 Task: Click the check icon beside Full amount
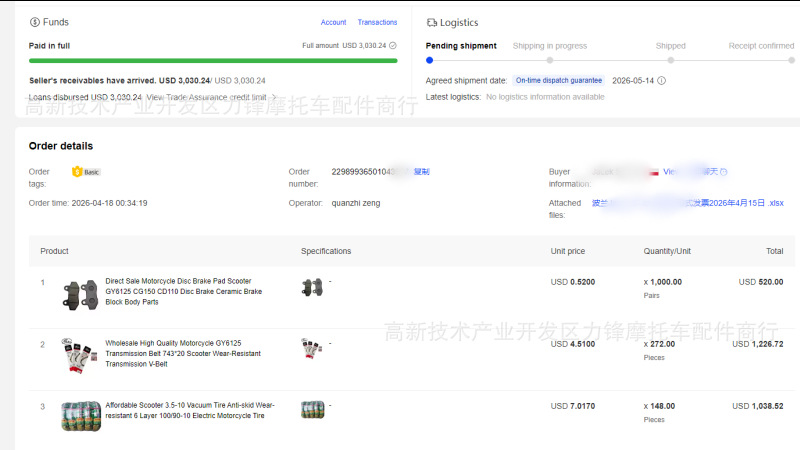[x=393, y=45]
